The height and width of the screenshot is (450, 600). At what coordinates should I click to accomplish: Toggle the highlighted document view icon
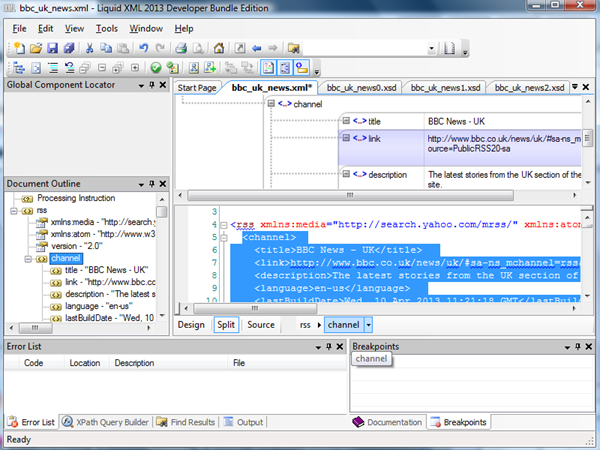click(x=268, y=68)
